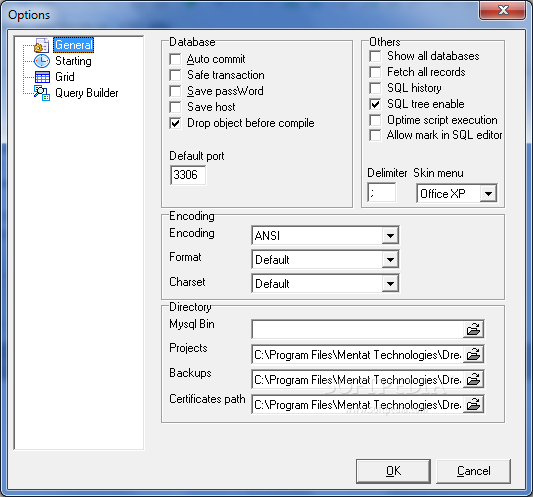Click the General tree icon

(42, 45)
